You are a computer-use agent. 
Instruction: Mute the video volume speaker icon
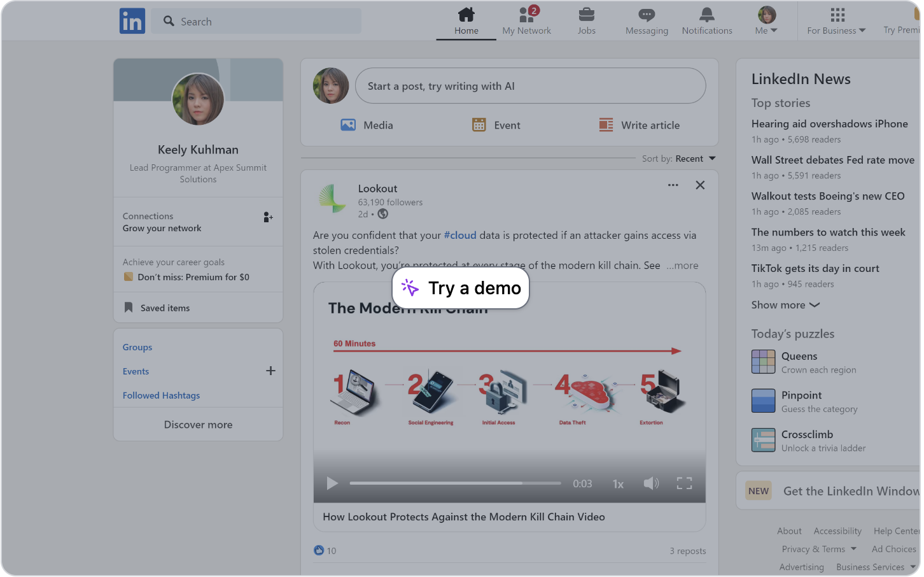click(651, 483)
